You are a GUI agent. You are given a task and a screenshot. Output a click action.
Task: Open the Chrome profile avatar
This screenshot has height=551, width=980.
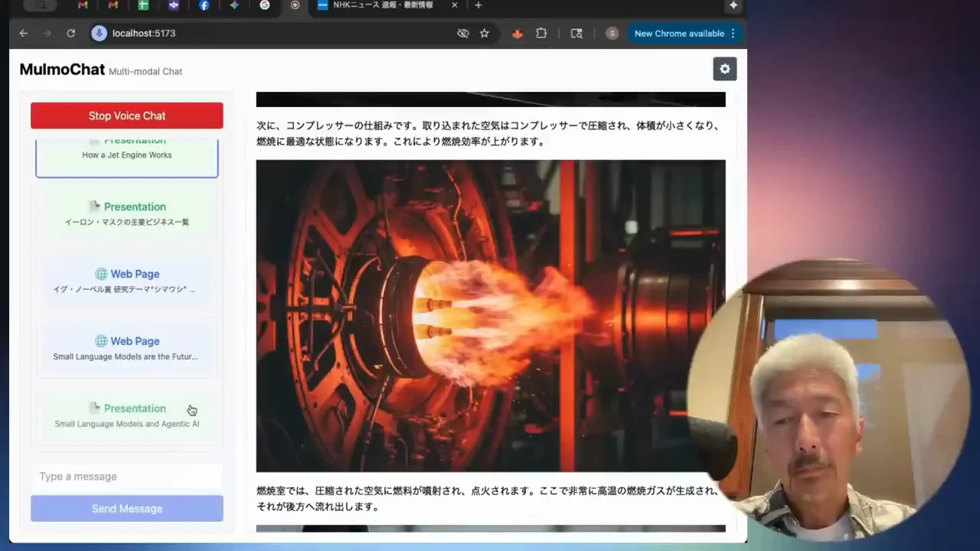tap(612, 33)
